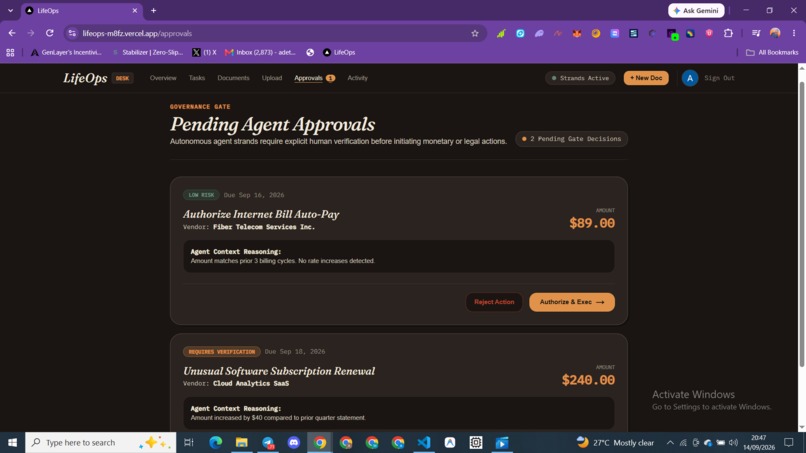Open Discord from the taskbar

[x=294, y=442]
